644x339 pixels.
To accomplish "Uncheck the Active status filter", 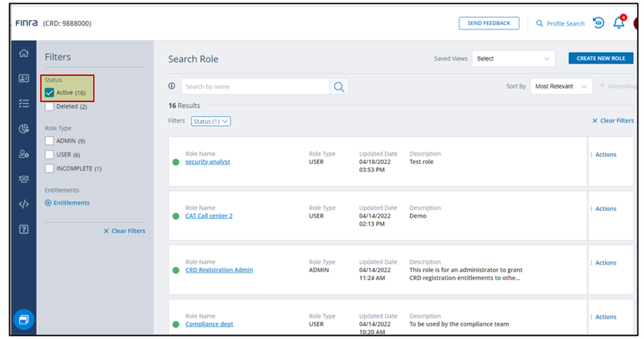I will click(50, 93).
